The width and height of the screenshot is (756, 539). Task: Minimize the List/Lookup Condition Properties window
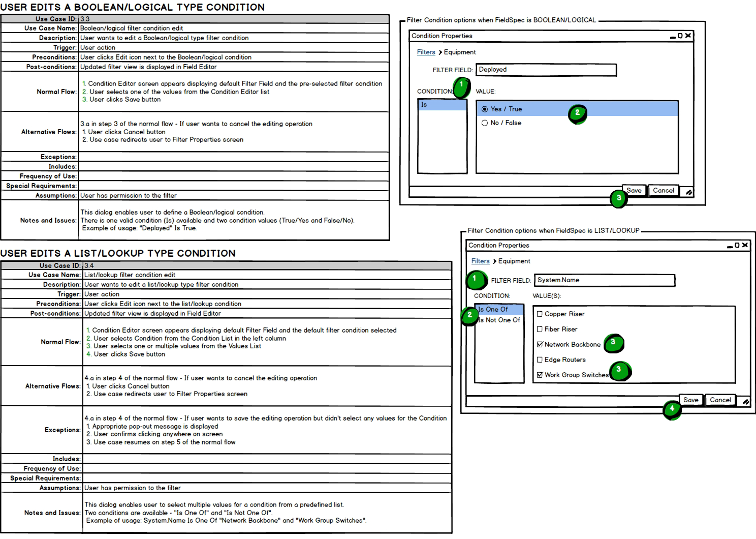coord(730,247)
